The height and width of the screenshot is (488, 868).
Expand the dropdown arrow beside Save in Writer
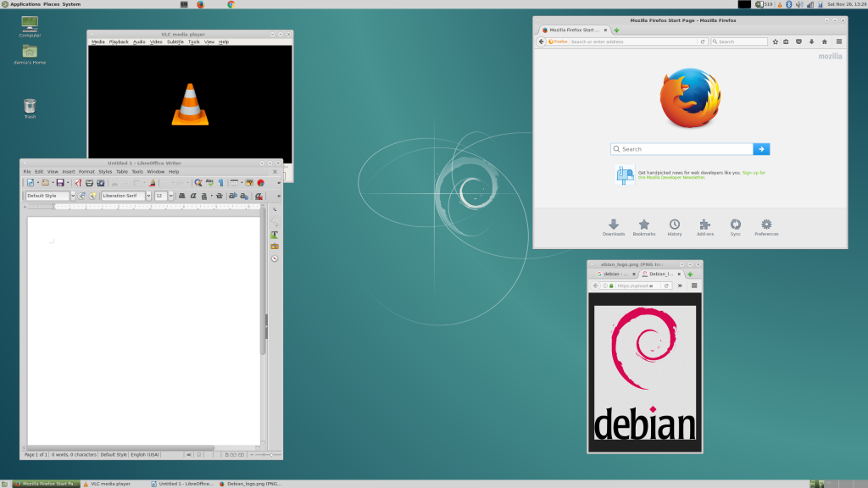point(68,183)
